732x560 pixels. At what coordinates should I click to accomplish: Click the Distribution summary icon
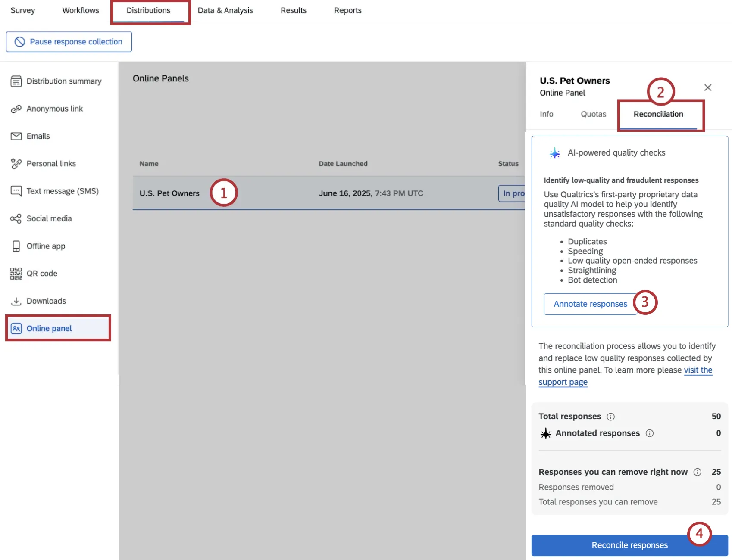[x=16, y=81]
